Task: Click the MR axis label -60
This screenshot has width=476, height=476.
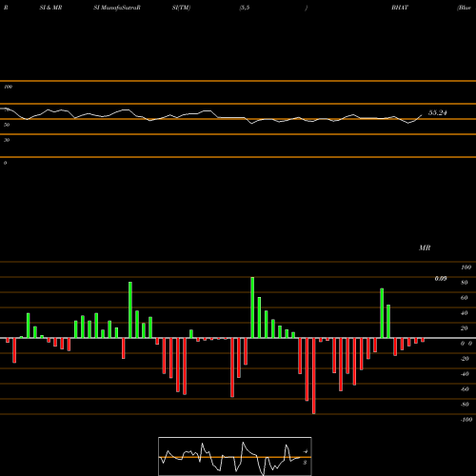Action: pos(465,389)
